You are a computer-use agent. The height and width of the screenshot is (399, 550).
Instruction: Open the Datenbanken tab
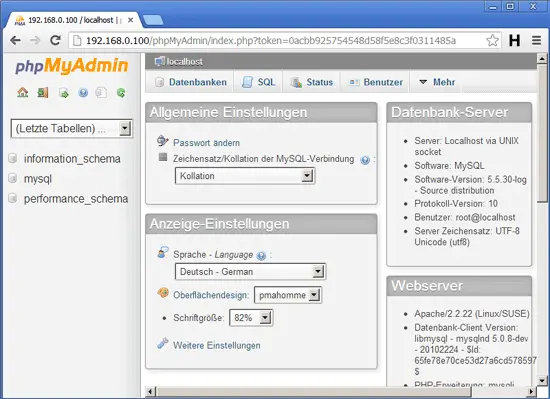point(190,82)
